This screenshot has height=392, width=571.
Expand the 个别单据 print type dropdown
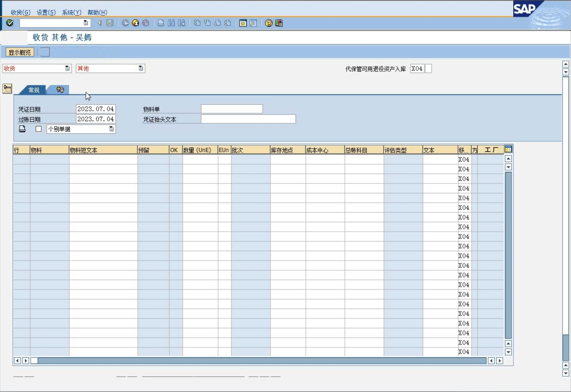coord(111,129)
